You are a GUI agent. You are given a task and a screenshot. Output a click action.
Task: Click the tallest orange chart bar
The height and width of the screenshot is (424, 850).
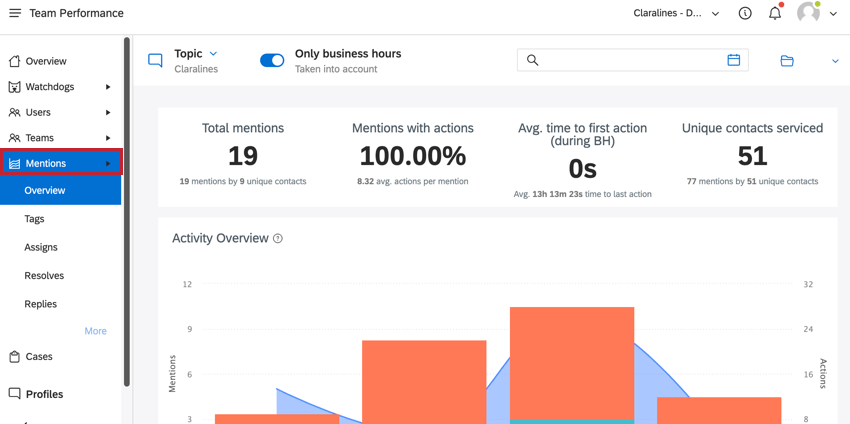[x=572, y=363]
